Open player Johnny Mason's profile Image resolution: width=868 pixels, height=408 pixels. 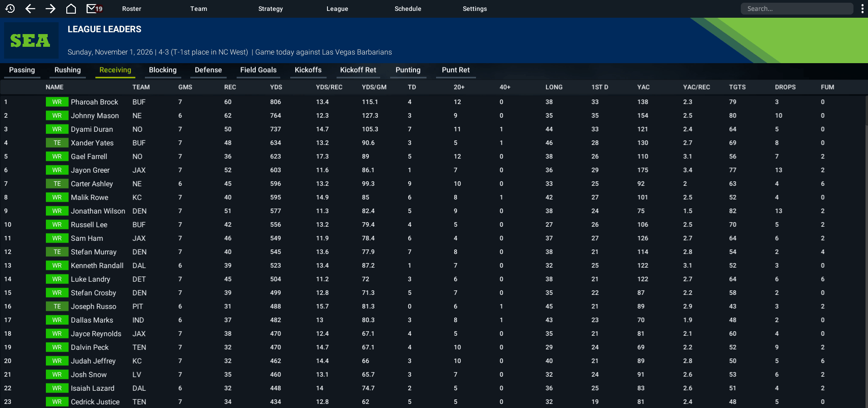pos(95,116)
